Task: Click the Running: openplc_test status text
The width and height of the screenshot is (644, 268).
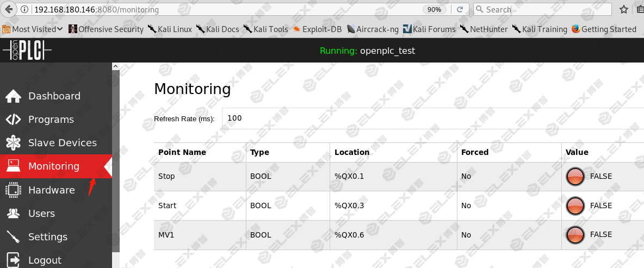Action: 368,51
